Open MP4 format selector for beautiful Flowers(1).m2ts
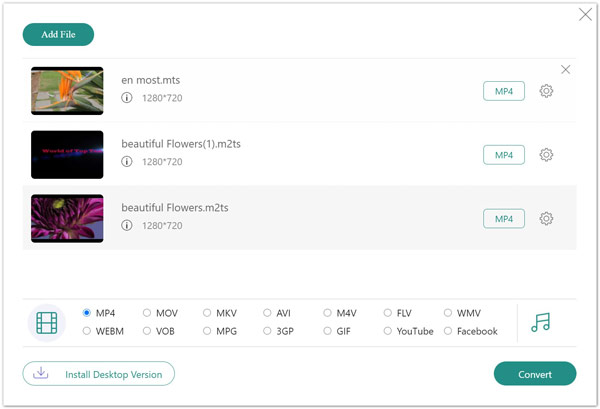This screenshot has height=409, width=600. 503,155
